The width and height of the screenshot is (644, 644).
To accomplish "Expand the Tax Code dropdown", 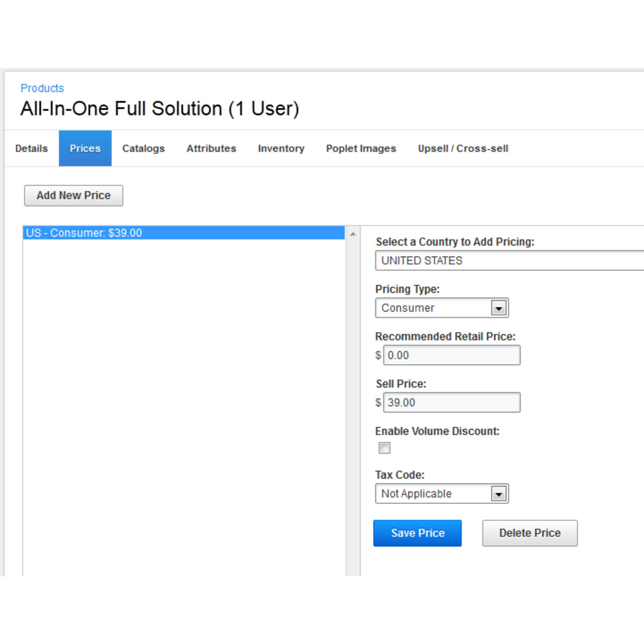I will point(442,494).
